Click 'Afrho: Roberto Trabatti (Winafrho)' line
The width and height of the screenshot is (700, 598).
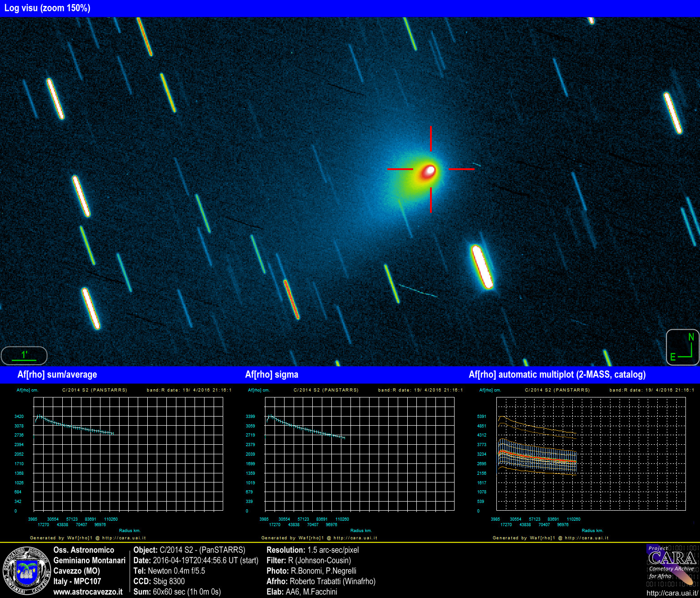[x=321, y=581]
